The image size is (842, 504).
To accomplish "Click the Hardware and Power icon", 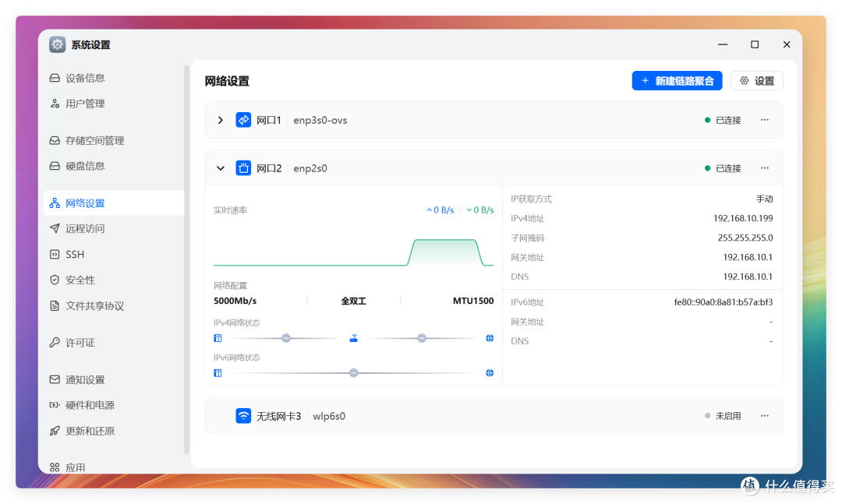I will click(x=55, y=405).
